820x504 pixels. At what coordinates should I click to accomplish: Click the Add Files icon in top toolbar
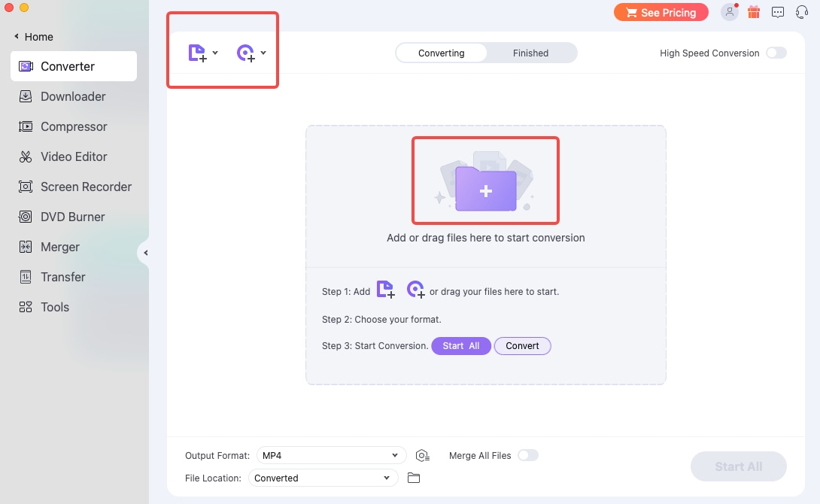[x=196, y=53]
